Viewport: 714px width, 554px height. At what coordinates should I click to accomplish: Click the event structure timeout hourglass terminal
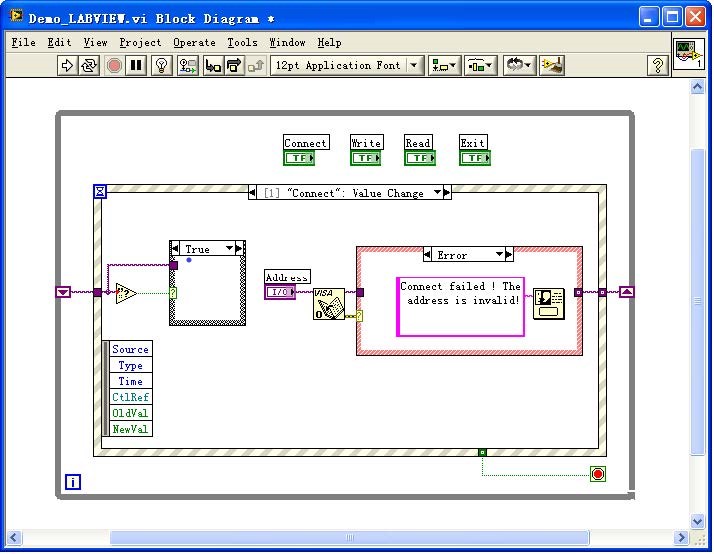[x=100, y=191]
